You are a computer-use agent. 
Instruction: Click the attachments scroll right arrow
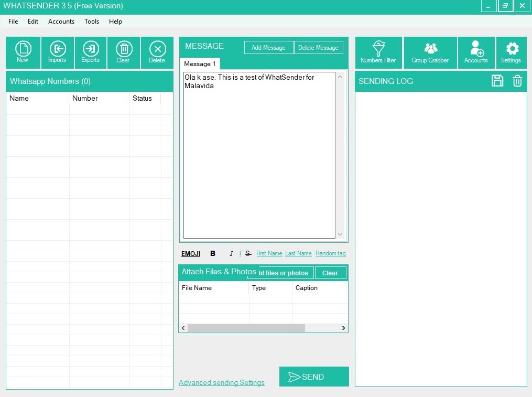coord(344,328)
